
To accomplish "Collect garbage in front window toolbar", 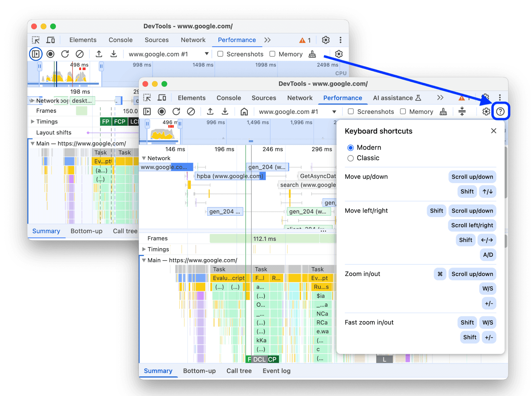I will point(443,111).
